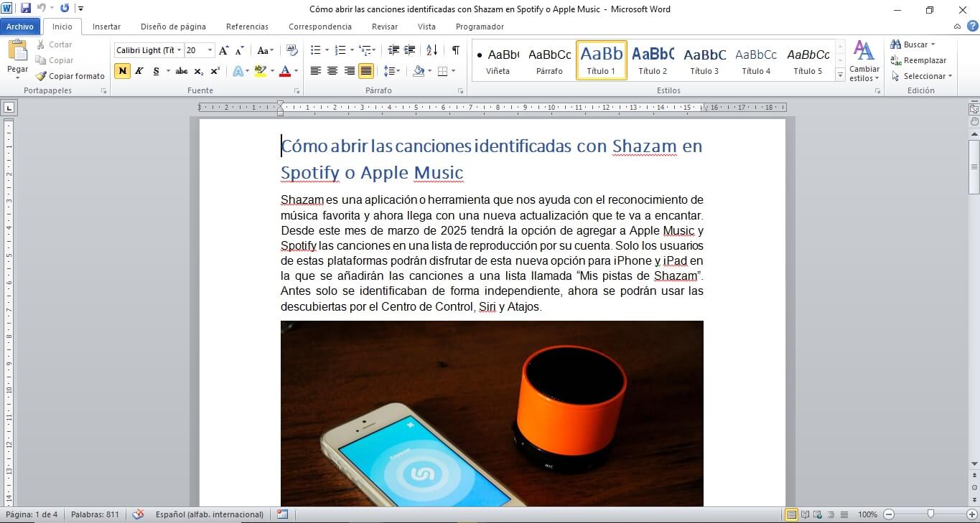
Task: Apply bulleted list formatting
Action: click(x=315, y=50)
